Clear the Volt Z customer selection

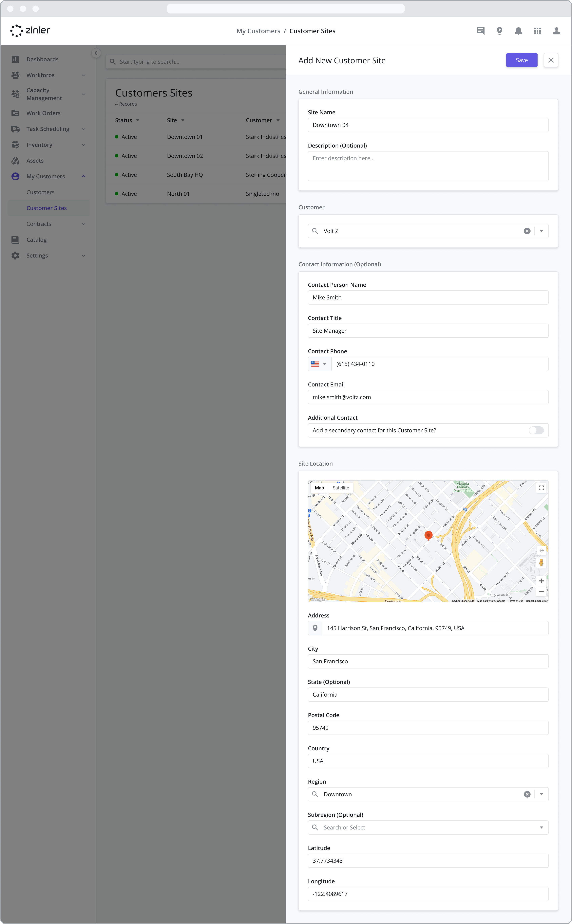(x=527, y=231)
